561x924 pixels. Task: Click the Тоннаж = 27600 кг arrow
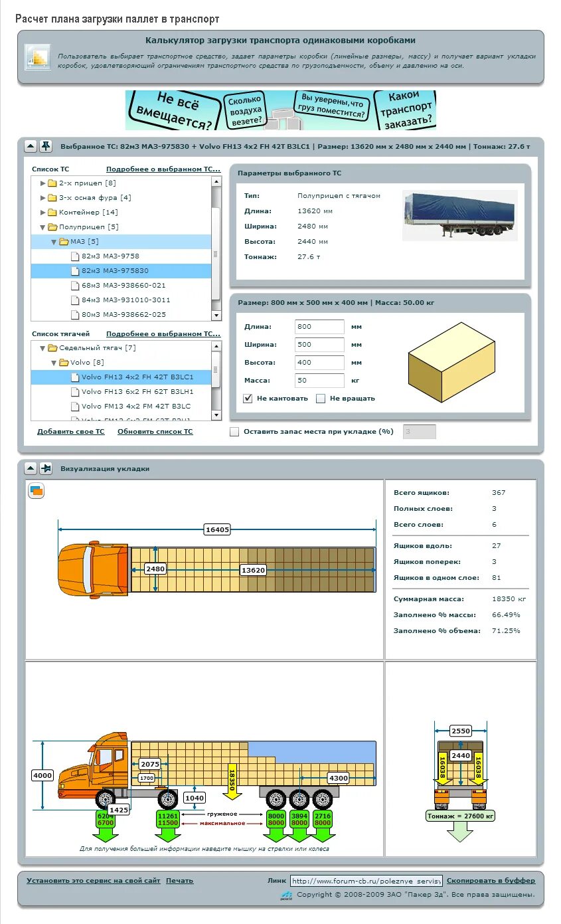pyautogui.click(x=460, y=826)
